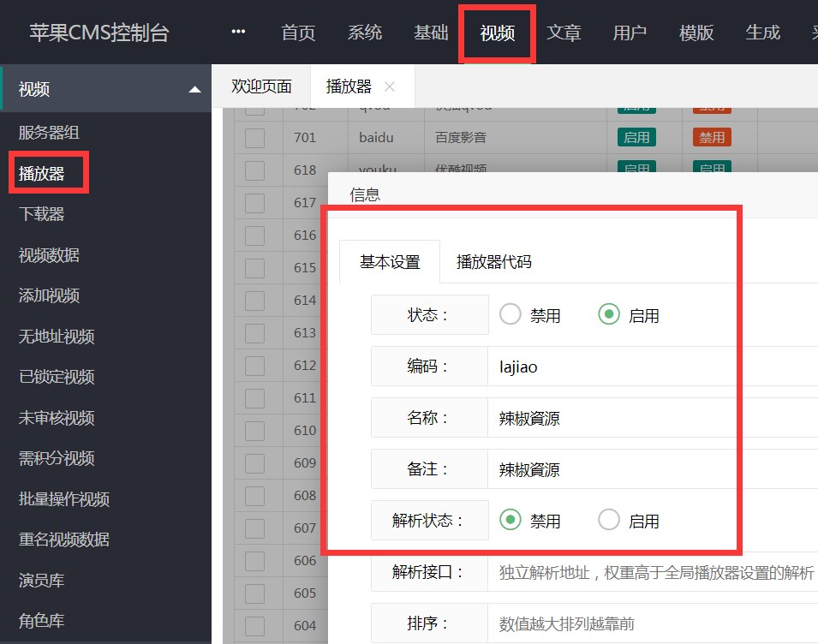Screen dimensions: 818x644
Task: Open 已锁定视频 in the sidebar
Action: [57, 377]
